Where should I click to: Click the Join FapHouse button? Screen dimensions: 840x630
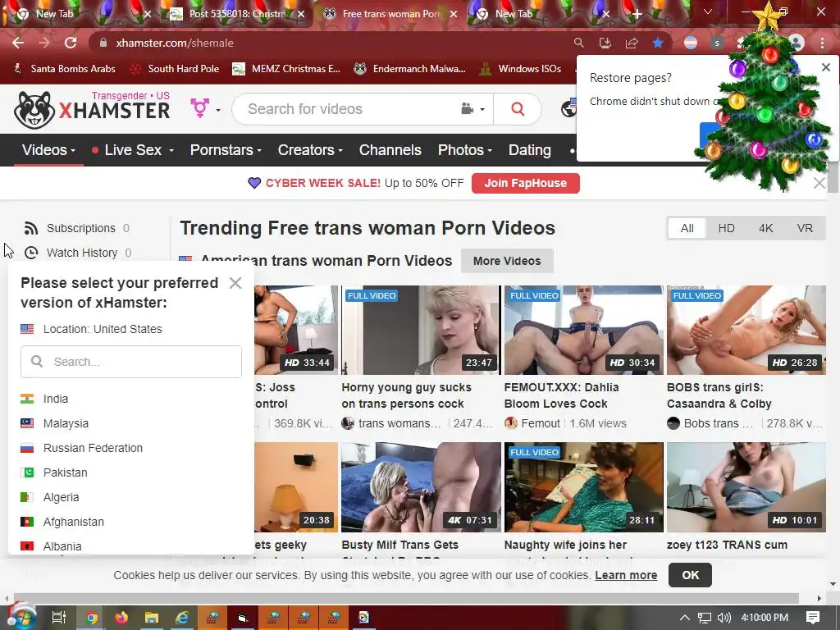click(526, 183)
